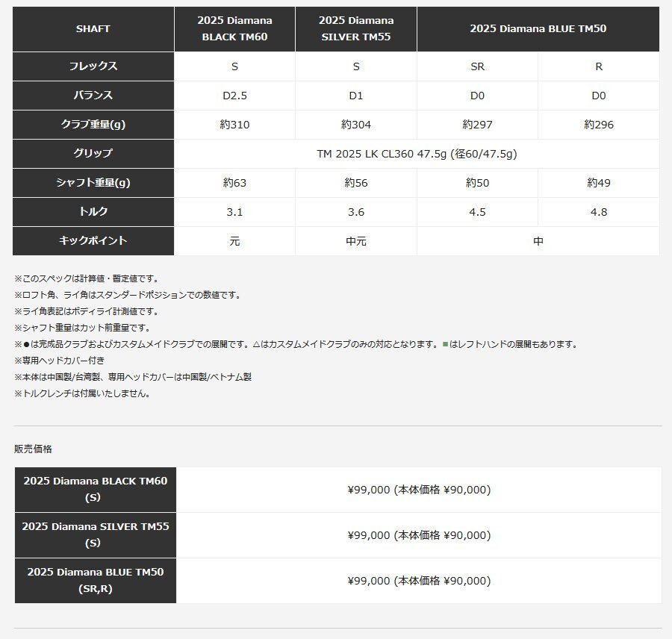Select the キックポイント row header

[x=93, y=240]
